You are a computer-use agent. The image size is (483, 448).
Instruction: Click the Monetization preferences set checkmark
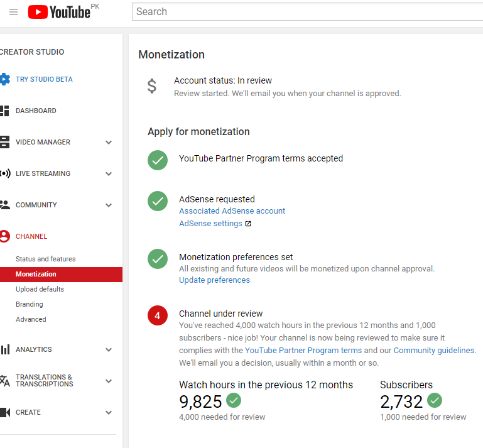pos(158,259)
